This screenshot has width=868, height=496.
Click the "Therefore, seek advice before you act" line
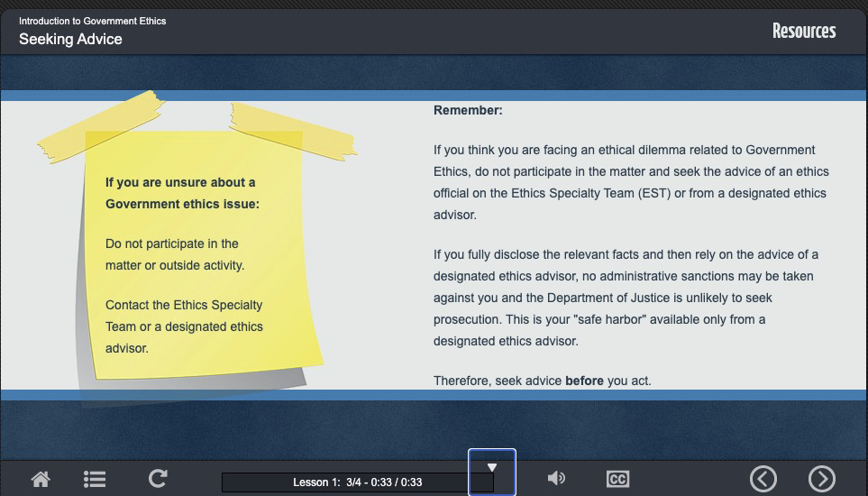[542, 381]
